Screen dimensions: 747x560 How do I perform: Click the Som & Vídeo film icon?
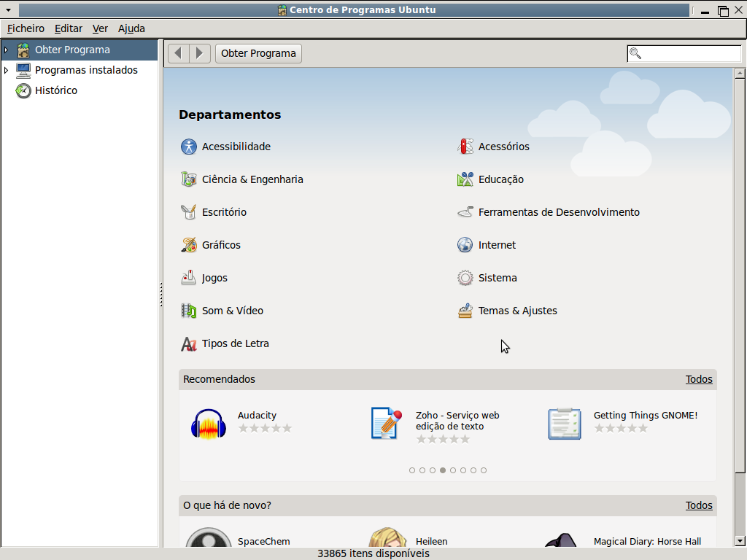point(189,311)
